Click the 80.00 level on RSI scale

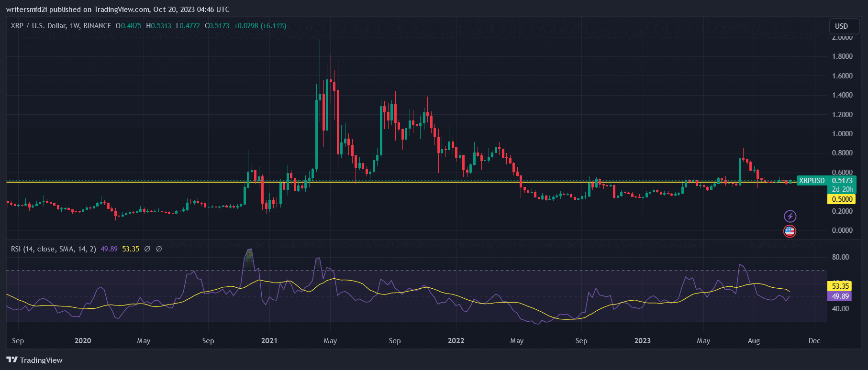pyautogui.click(x=840, y=257)
